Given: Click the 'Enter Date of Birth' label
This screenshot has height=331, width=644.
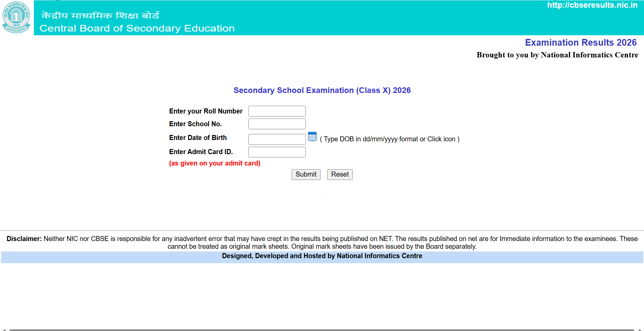Looking at the screenshot, I should (198, 138).
